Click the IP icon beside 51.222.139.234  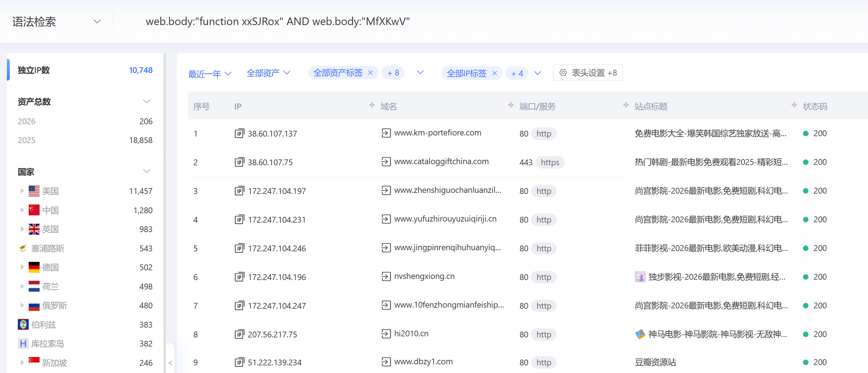pyautogui.click(x=239, y=362)
